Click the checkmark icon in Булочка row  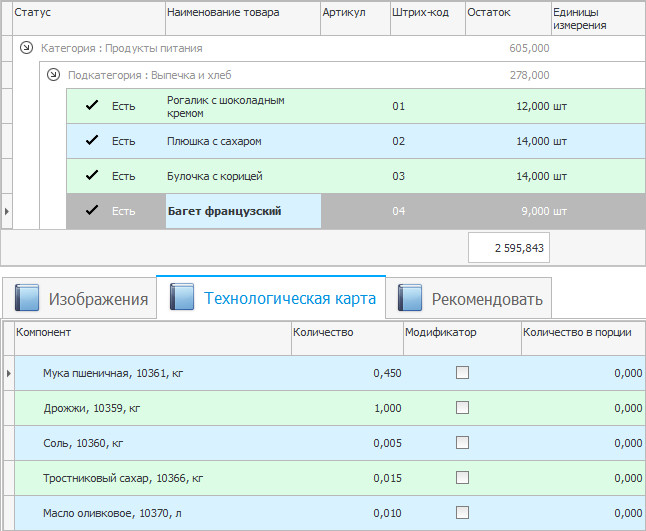coord(92,175)
